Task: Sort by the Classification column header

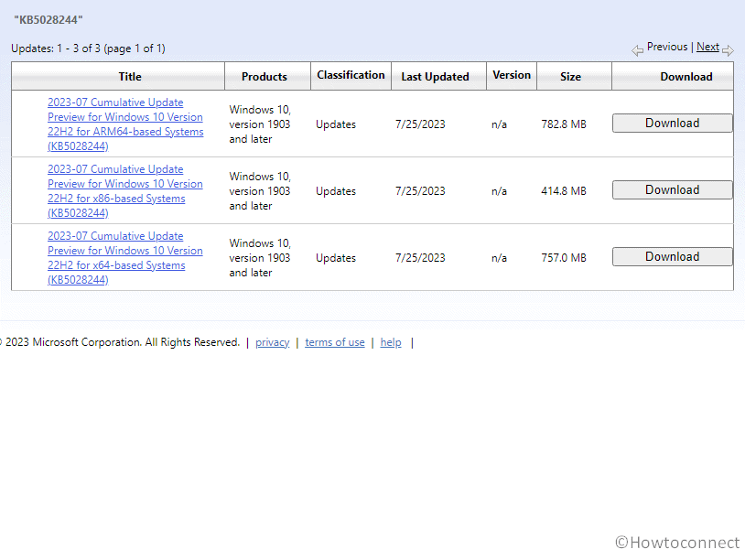Action: 351,76
